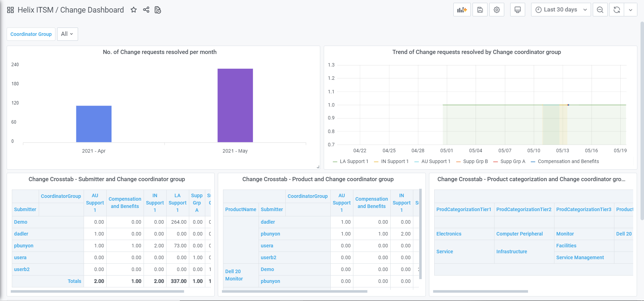Star the Change Dashboard as favorite
644x301 pixels.
click(x=133, y=10)
